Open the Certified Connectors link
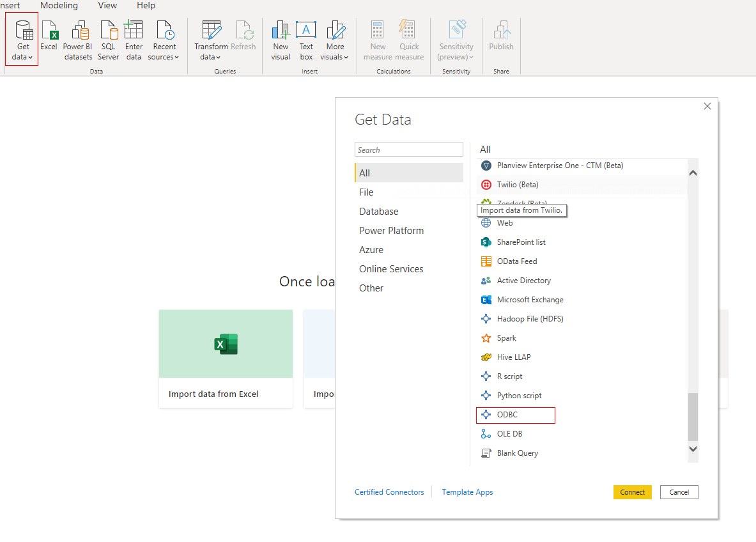This screenshot has width=756, height=542. pos(389,492)
